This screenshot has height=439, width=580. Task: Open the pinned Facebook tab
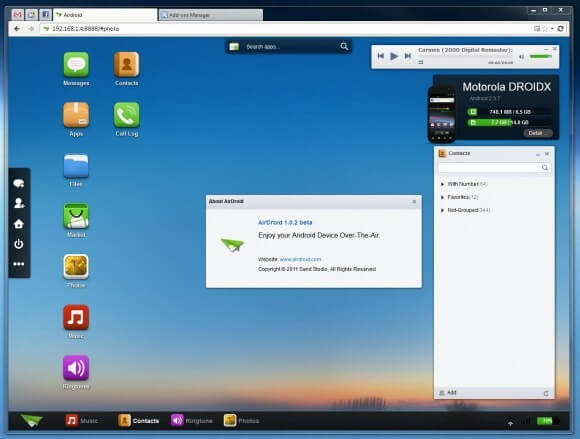coord(45,15)
